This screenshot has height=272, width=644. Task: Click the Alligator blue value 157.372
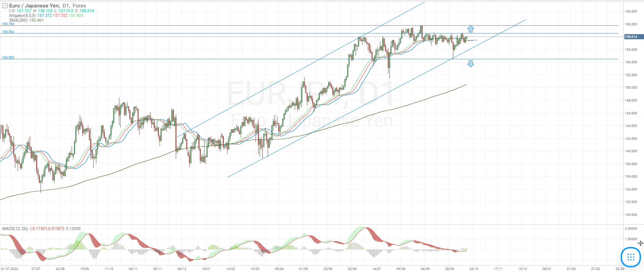tap(44, 16)
